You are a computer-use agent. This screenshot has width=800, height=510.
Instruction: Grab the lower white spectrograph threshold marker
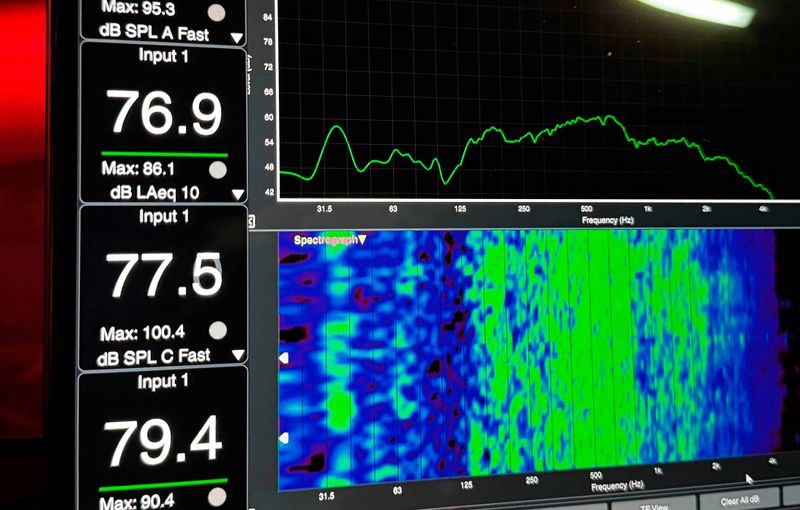point(284,438)
